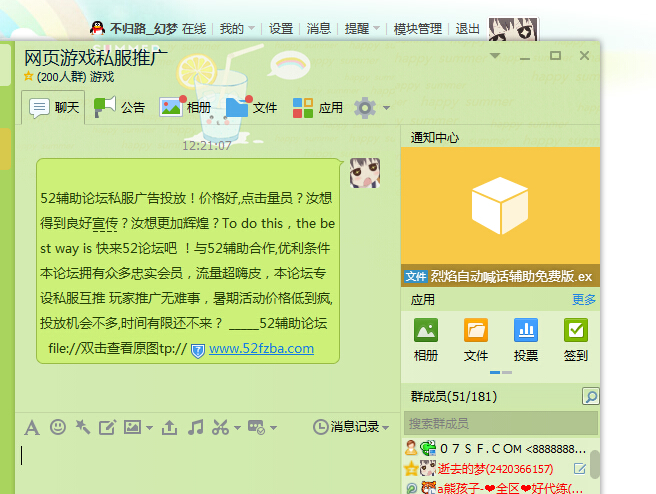Click the user avatar in top bar
656x494 pixels.
tap(513, 29)
